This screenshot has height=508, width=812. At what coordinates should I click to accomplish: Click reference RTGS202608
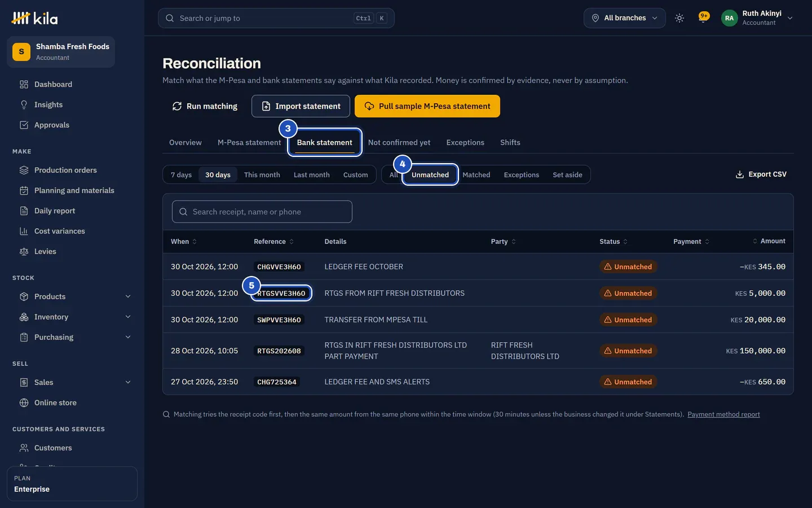click(280, 351)
